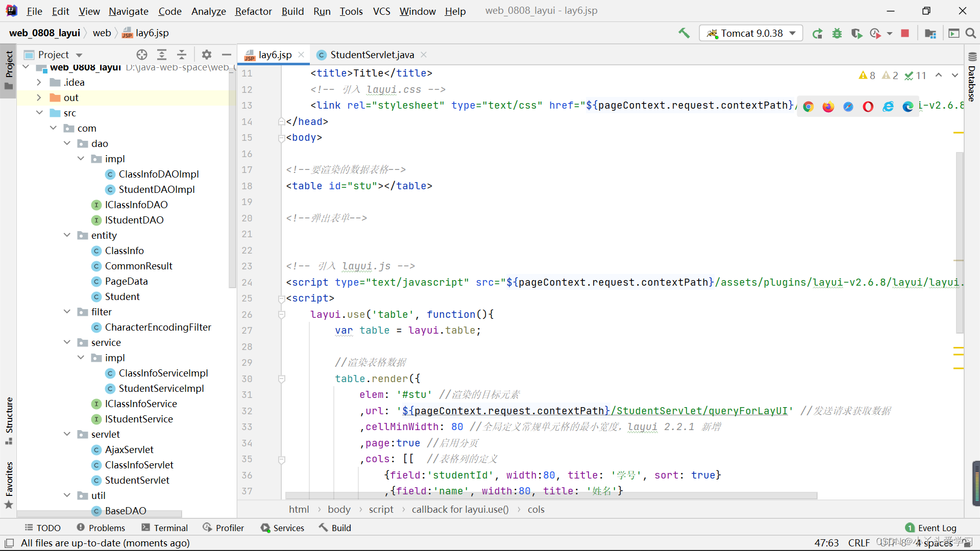Collapse the src folder
Viewport: 980px width, 551px height.
tap(39, 113)
